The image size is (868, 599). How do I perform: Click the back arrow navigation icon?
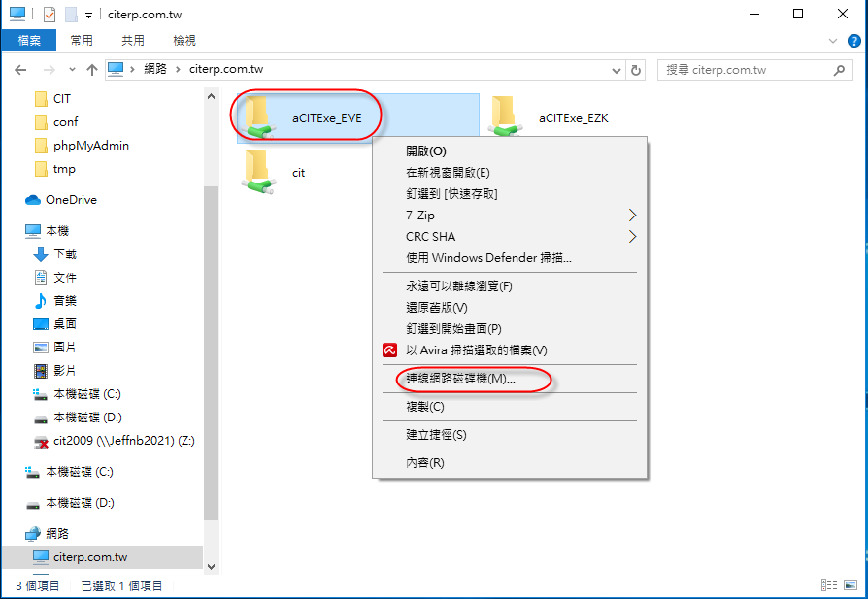pos(20,70)
